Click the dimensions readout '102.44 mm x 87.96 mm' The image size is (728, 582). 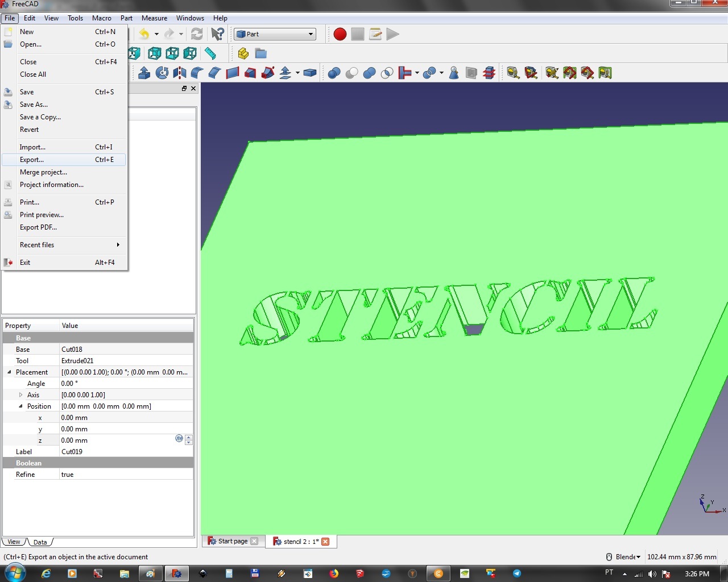click(x=681, y=557)
